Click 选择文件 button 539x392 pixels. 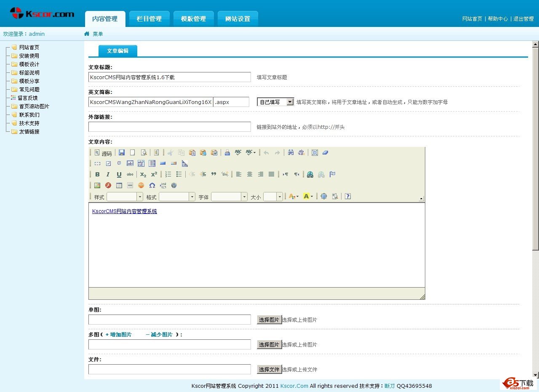click(269, 369)
